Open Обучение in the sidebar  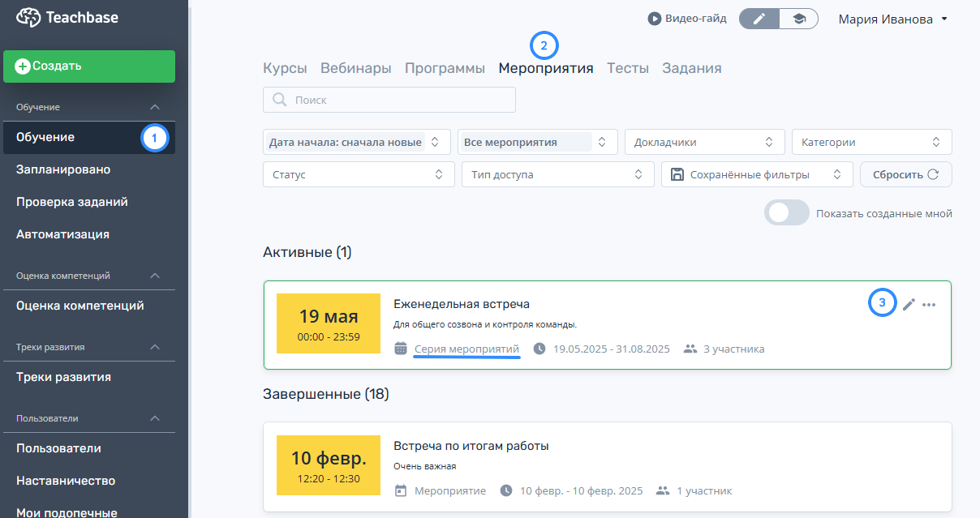[89, 137]
